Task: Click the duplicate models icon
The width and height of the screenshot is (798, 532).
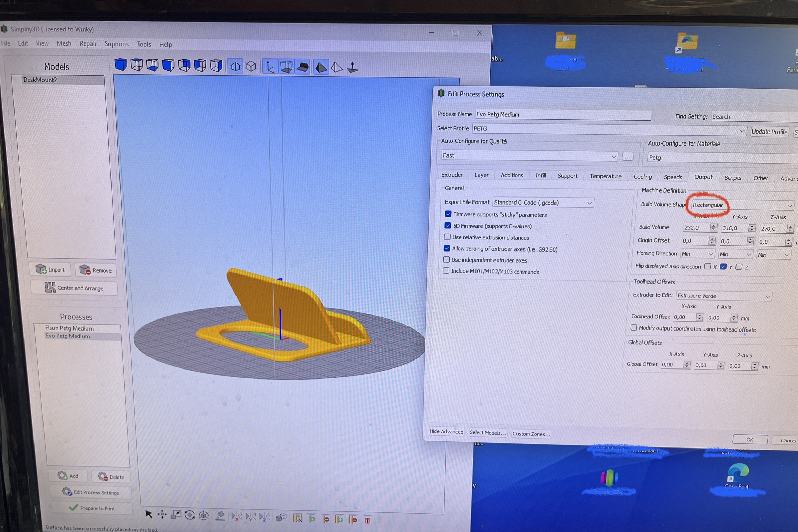Action: (281, 518)
